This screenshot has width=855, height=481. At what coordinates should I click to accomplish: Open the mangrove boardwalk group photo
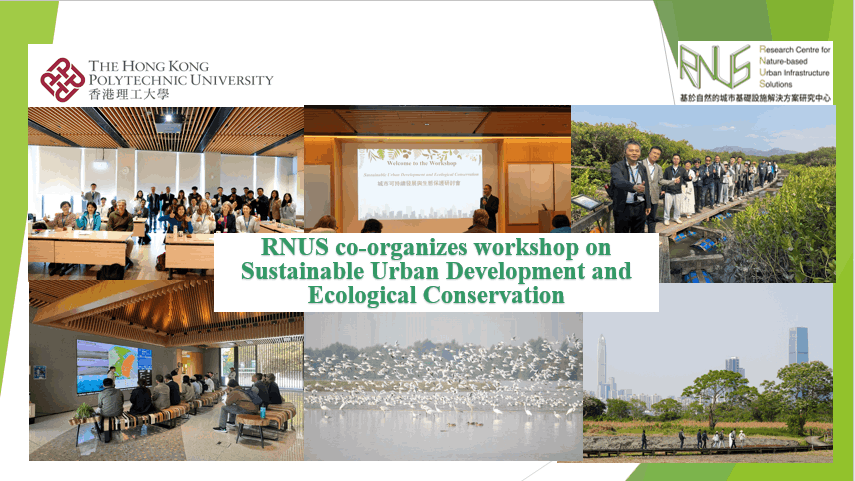pos(703,194)
